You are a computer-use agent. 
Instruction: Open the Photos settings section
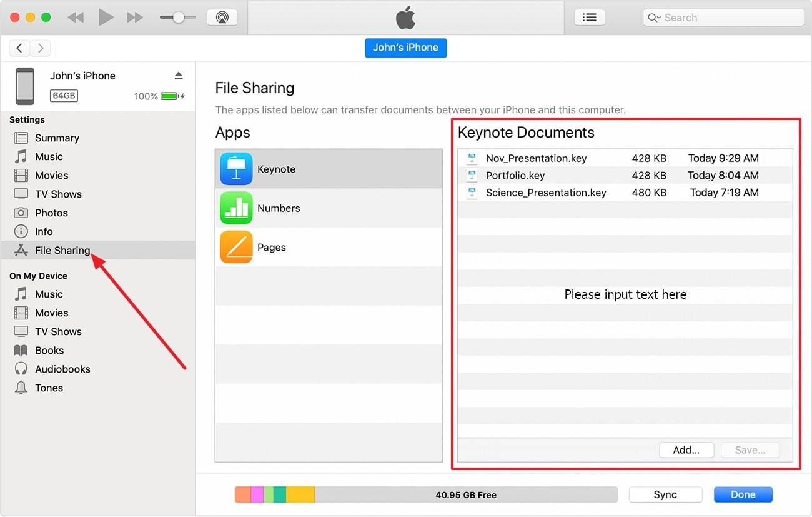52,213
